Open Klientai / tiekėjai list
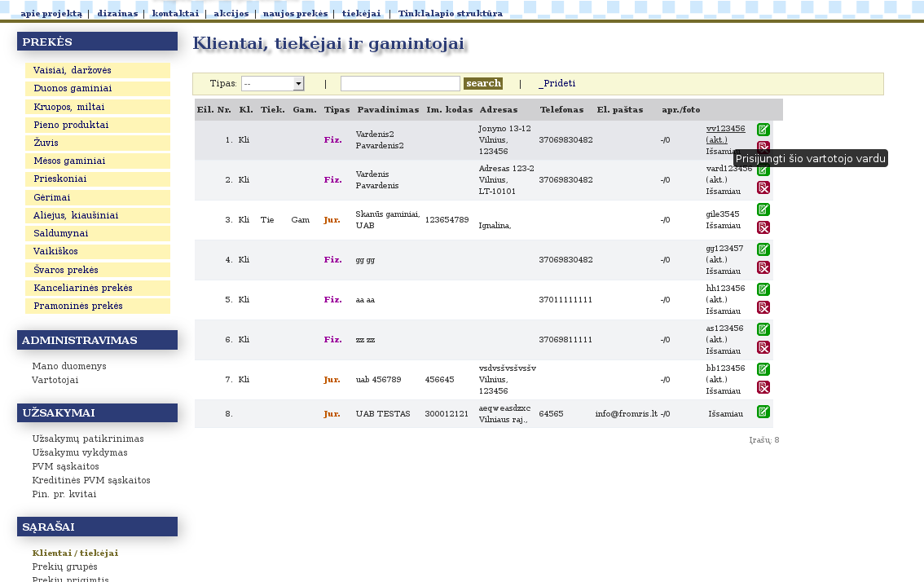 click(x=76, y=553)
